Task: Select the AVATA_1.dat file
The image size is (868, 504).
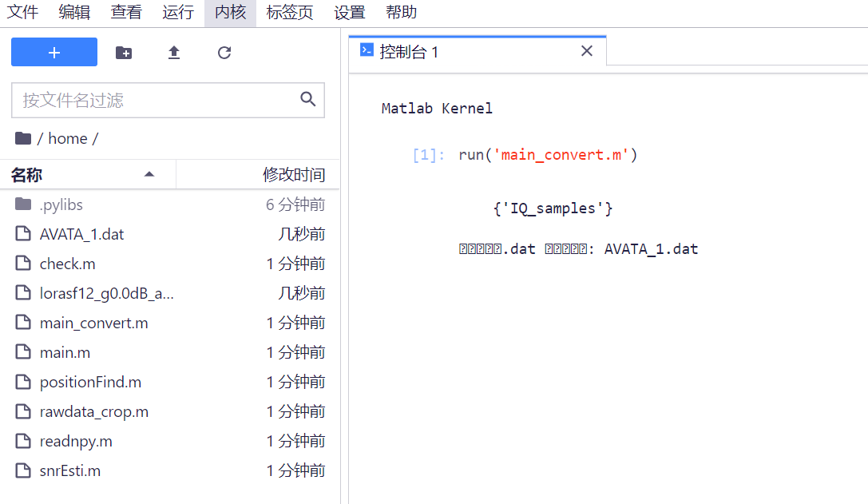Action: tap(81, 234)
